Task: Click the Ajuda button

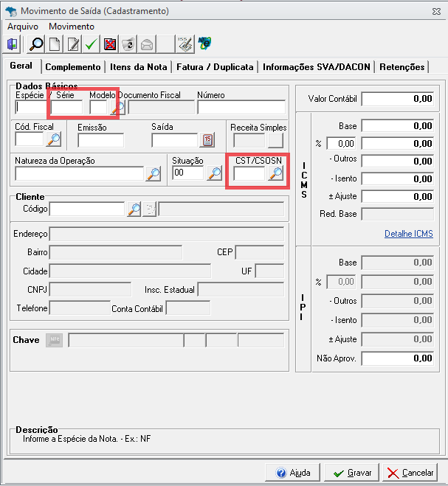Action: 292,473
